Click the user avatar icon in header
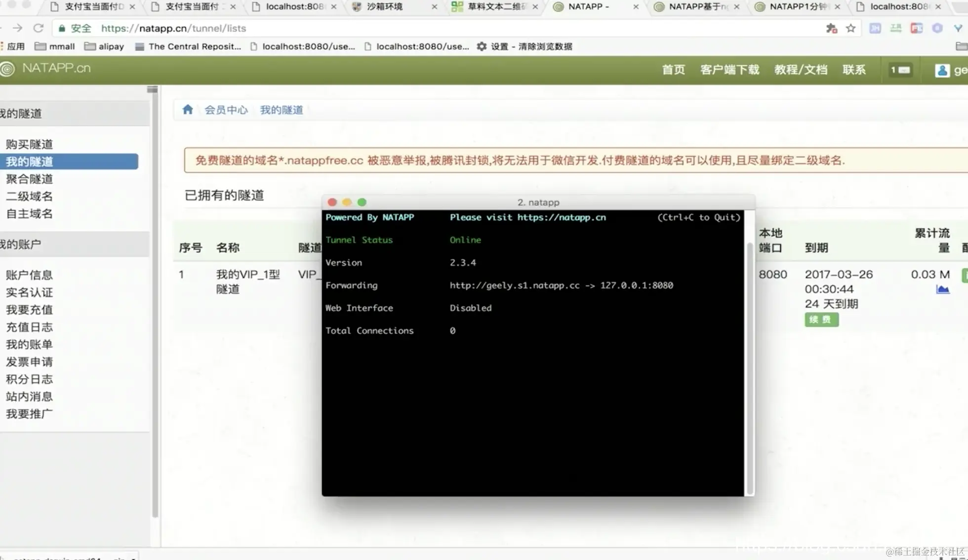The height and width of the screenshot is (560, 968). pyautogui.click(x=942, y=70)
